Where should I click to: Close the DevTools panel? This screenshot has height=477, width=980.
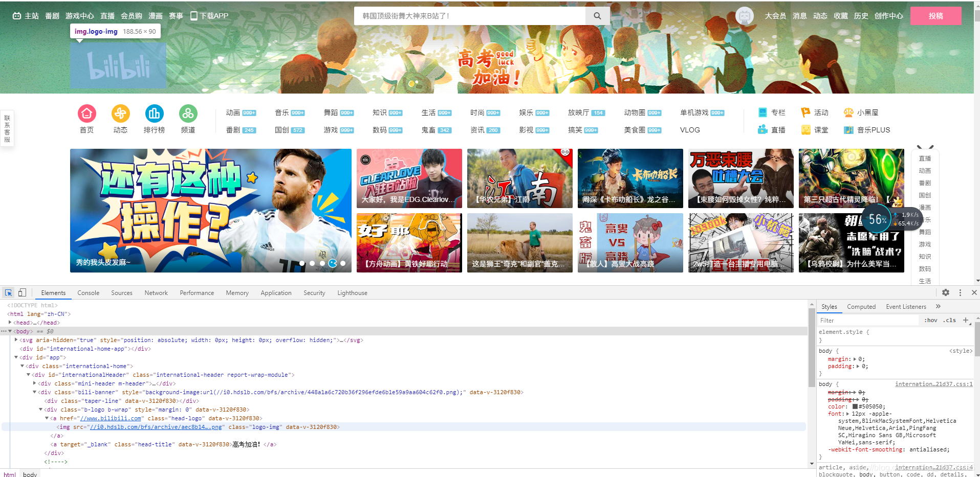click(974, 292)
